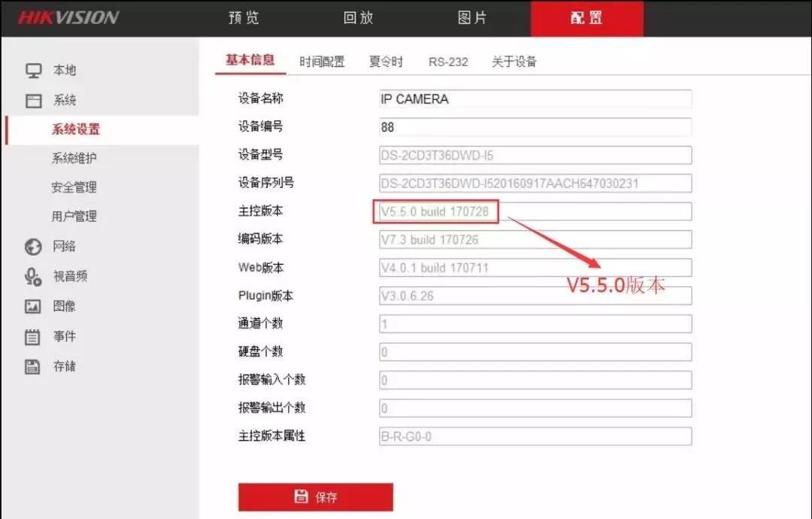
Task: Open the 夏令时 DST tab
Action: (386, 62)
